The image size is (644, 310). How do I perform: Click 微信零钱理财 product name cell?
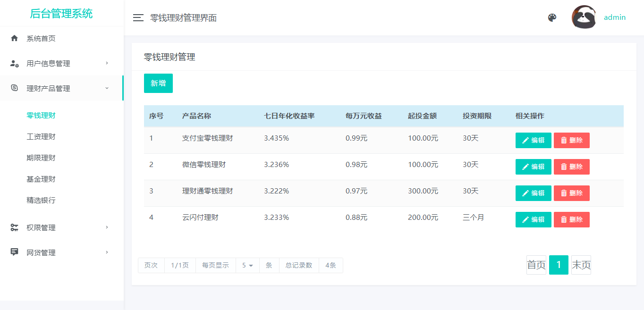pyautogui.click(x=204, y=165)
